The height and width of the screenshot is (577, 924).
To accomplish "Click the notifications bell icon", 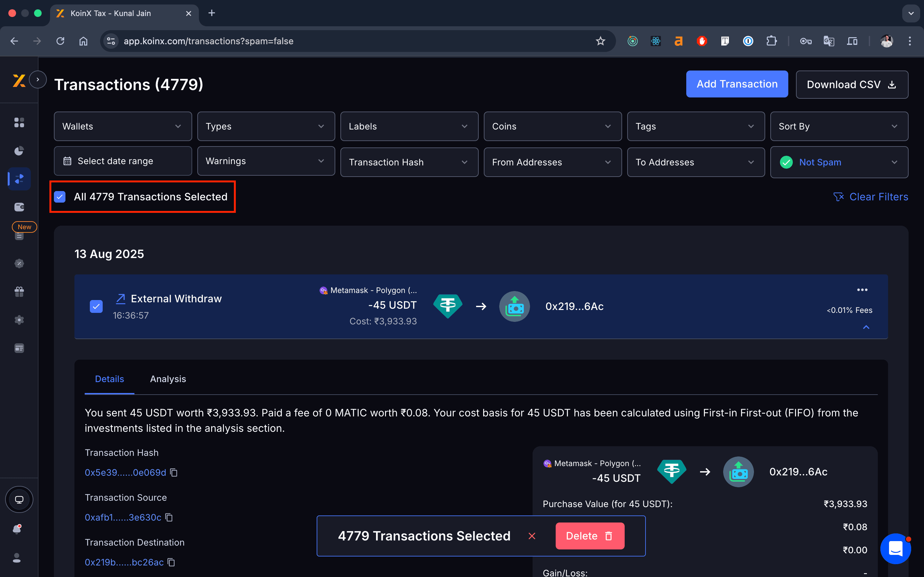I will pos(17,529).
